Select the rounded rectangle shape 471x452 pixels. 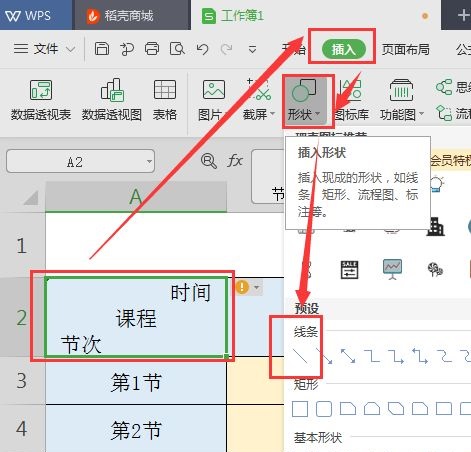click(324, 409)
